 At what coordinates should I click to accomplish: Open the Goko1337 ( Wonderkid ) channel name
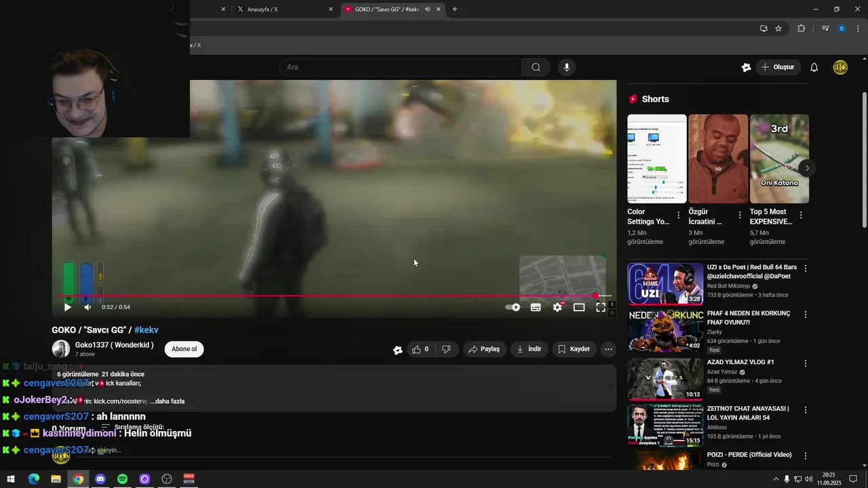pos(114,345)
